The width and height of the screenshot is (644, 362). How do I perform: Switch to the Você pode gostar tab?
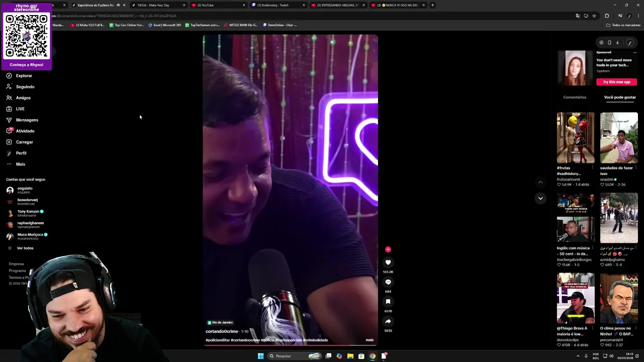point(620,97)
